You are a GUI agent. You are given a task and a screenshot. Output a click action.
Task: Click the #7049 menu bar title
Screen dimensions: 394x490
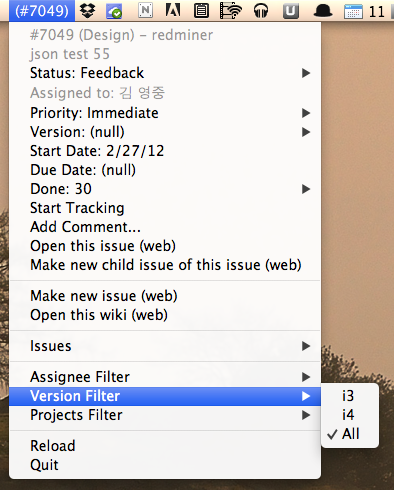(x=42, y=11)
